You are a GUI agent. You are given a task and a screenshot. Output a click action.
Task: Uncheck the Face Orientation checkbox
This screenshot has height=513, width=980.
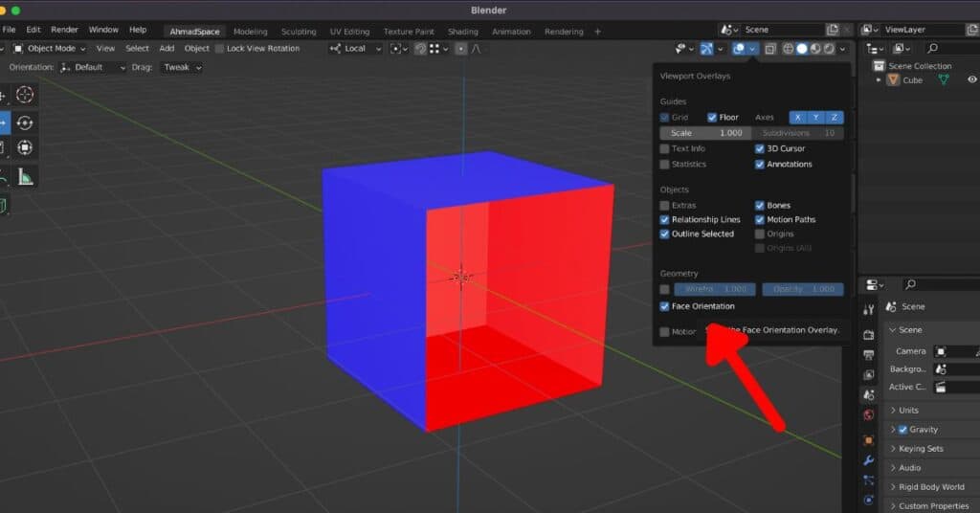point(665,306)
